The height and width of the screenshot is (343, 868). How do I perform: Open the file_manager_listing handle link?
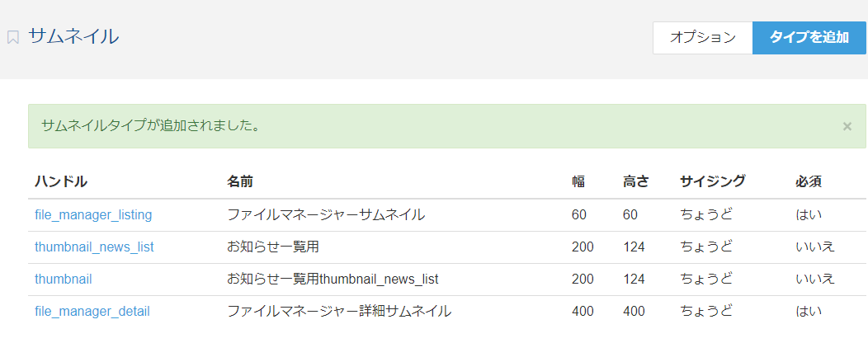(x=93, y=214)
